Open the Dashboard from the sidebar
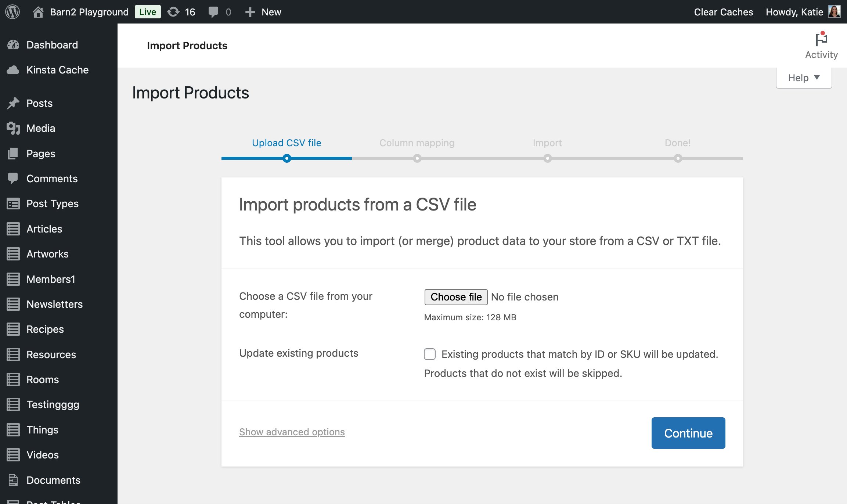The width and height of the screenshot is (847, 504). [x=52, y=44]
